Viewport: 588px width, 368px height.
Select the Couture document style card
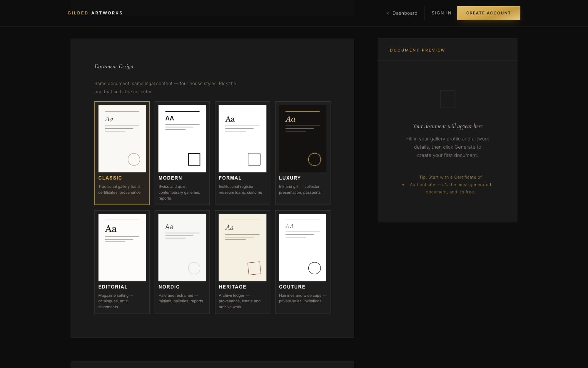tap(303, 262)
